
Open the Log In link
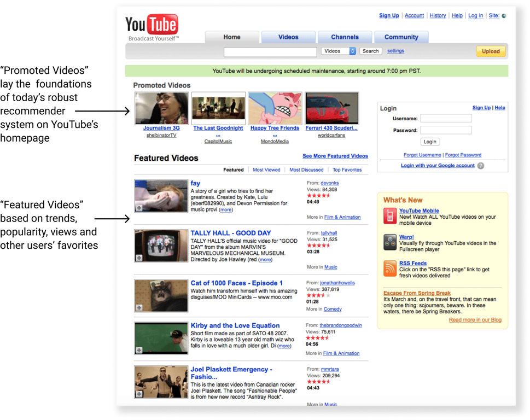pyautogui.click(x=476, y=15)
